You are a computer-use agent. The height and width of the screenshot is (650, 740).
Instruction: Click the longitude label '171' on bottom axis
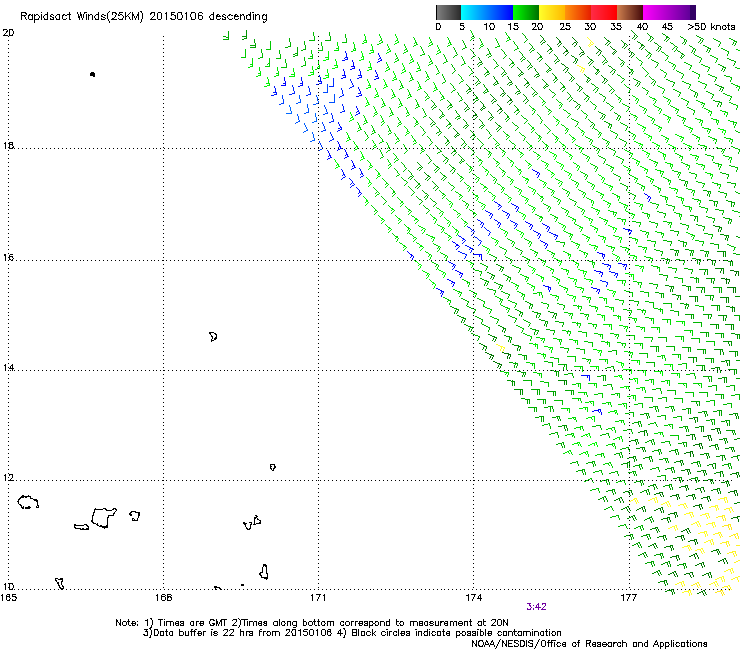click(318, 598)
